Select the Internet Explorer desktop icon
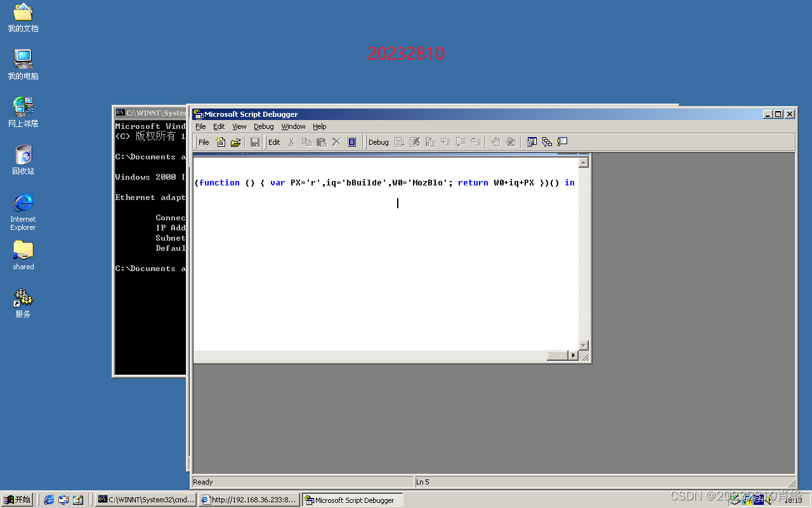The height and width of the screenshot is (508, 812). click(23, 211)
